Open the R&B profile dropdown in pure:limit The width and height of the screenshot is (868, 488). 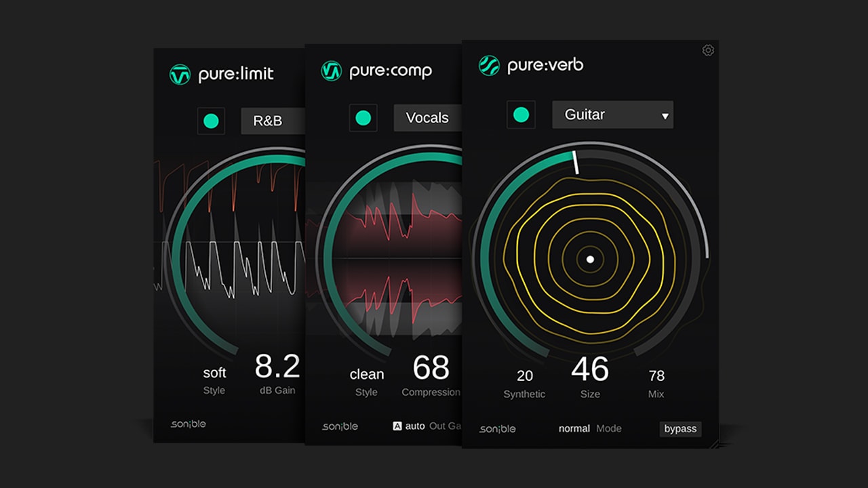click(273, 121)
